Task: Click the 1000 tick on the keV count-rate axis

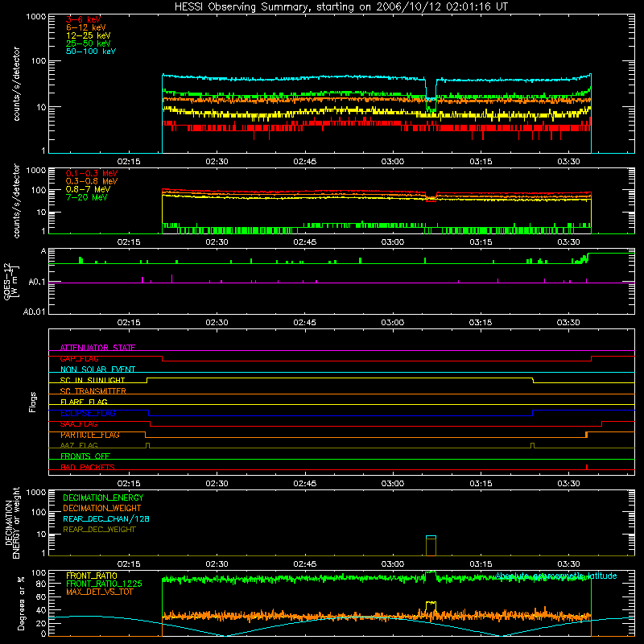Action: (35, 17)
